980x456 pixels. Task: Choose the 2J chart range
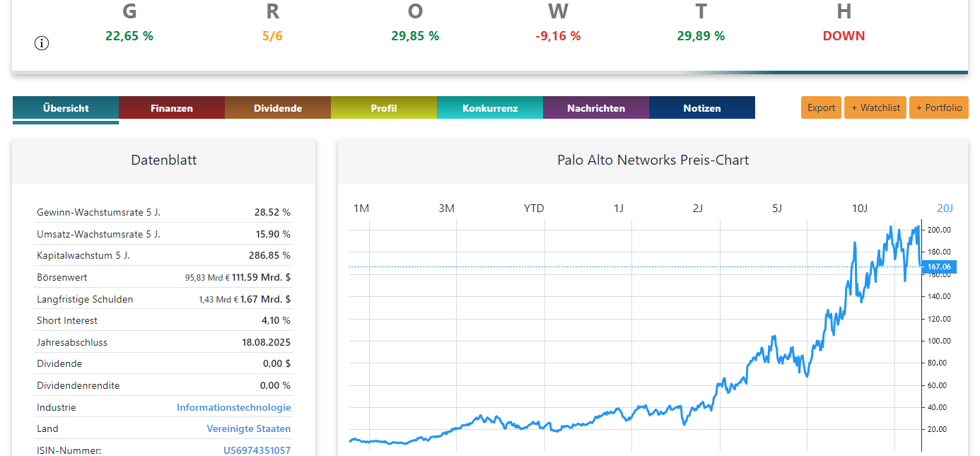[698, 208]
